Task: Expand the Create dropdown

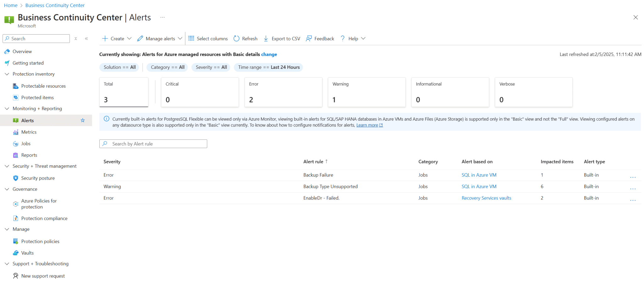Action: [x=130, y=38]
